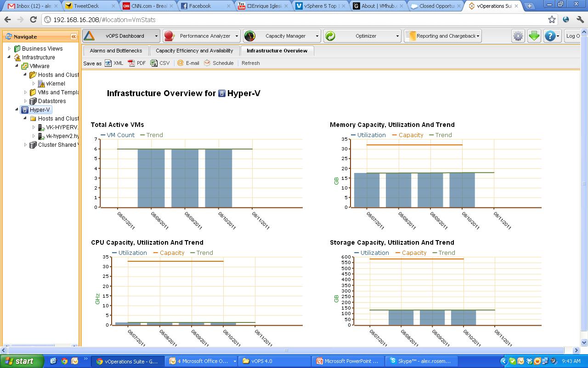Switch to Capacity Efficiency and Availability tab
Screen dimensions: 588x368
(x=194, y=51)
